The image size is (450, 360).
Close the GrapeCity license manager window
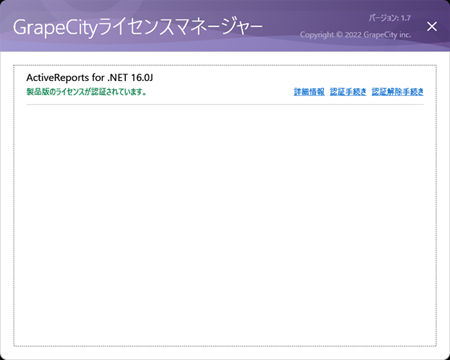[x=432, y=26]
